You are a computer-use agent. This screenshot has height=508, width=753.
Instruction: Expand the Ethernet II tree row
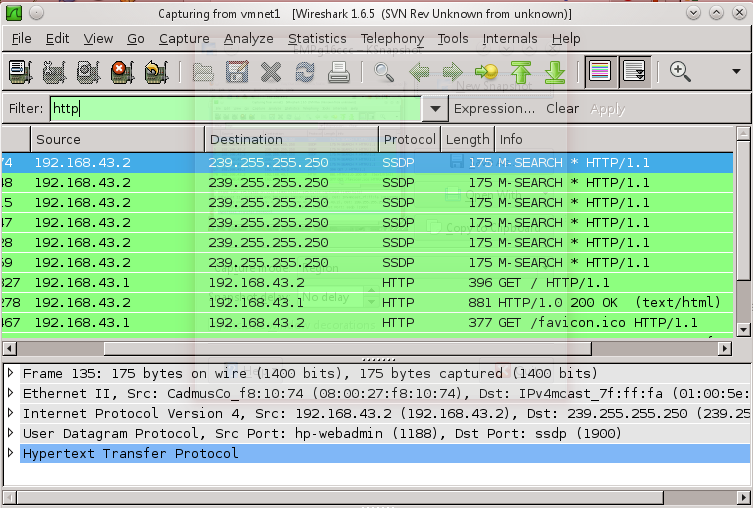tap(11, 393)
